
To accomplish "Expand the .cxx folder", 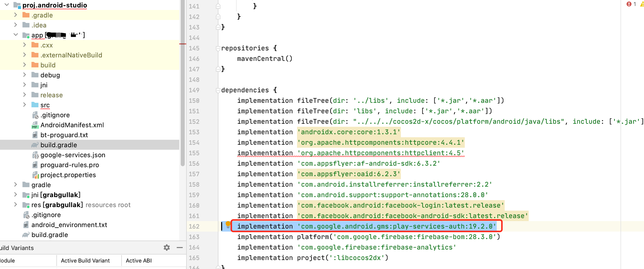I will [x=24, y=45].
